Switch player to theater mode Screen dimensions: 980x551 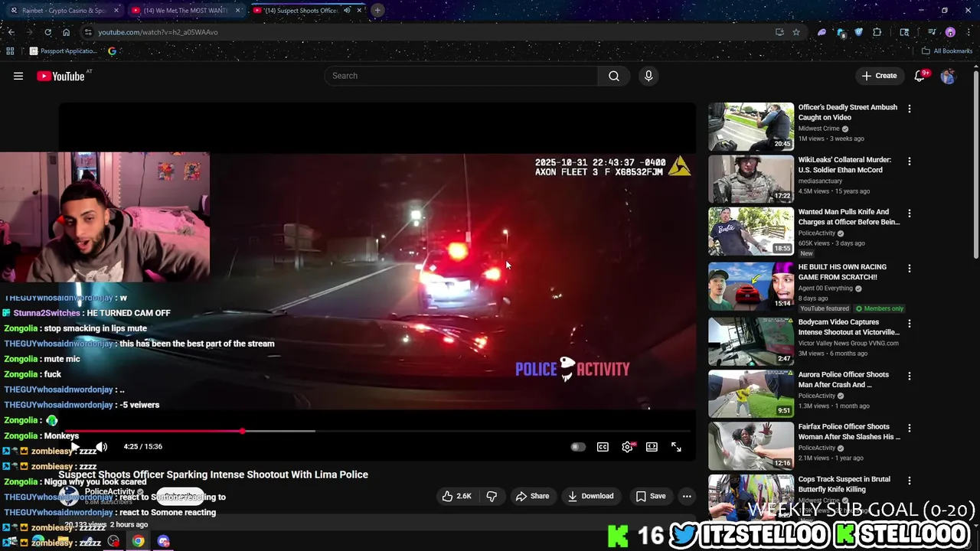click(x=652, y=447)
